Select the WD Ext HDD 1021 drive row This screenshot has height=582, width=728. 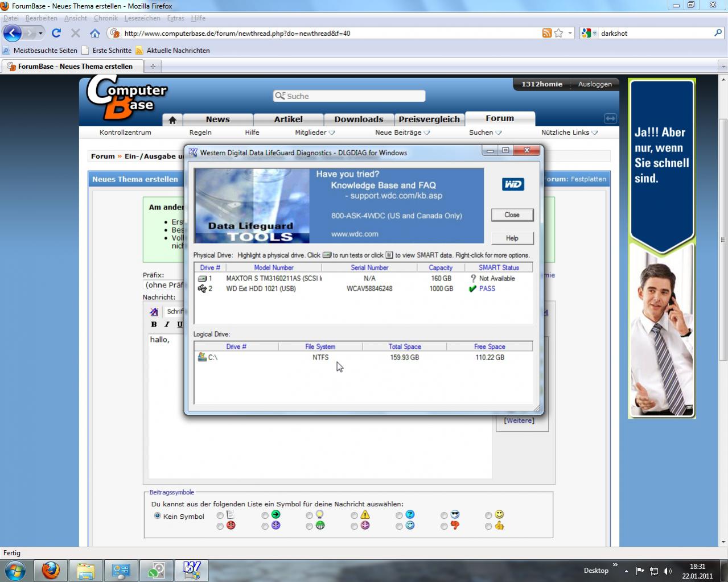coord(364,288)
